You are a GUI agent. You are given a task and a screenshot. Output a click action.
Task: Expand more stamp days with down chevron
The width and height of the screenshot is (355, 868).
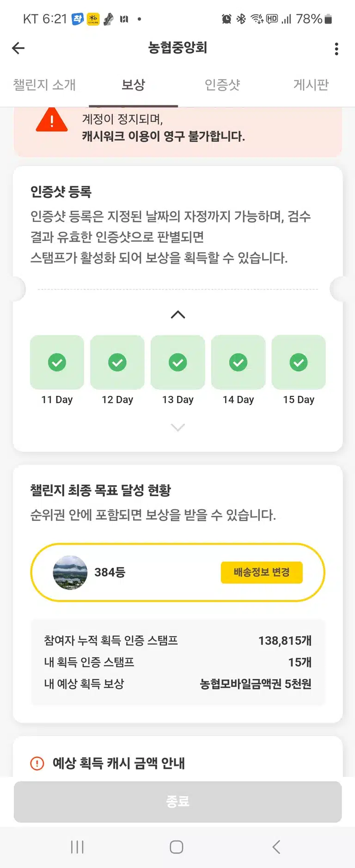178,427
